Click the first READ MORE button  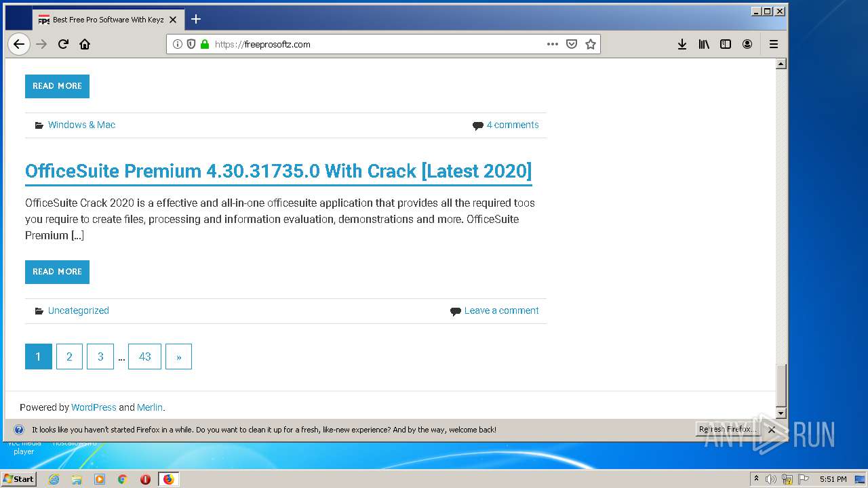click(x=57, y=86)
